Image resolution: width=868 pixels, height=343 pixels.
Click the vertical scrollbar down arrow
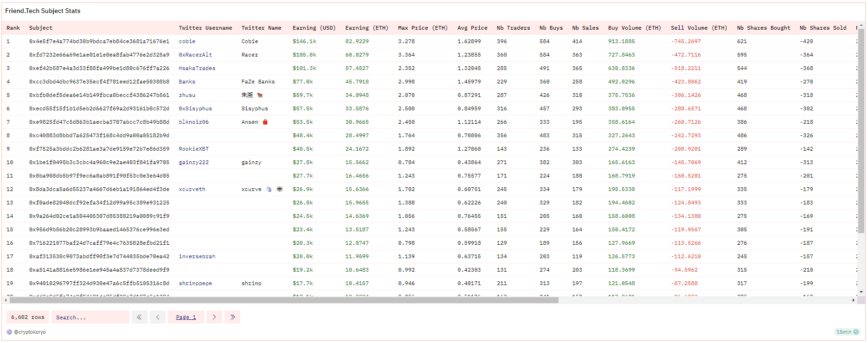tap(861, 292)
